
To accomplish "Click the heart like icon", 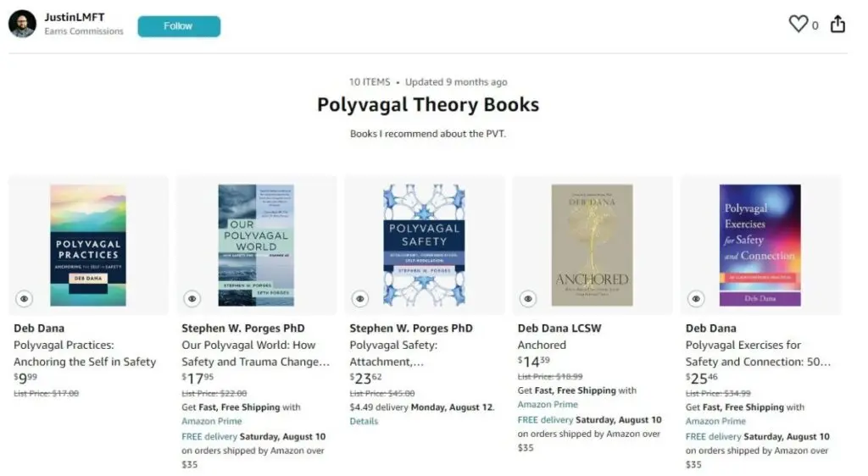I will 798,24.
